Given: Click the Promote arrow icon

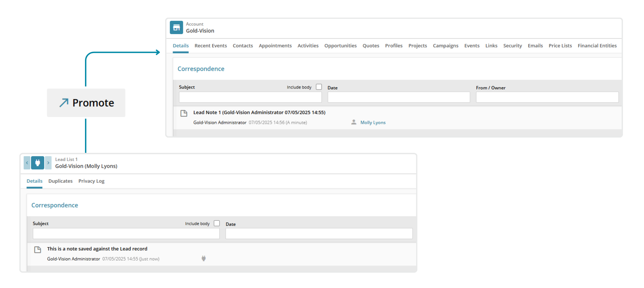Looking at the screenshot, I should (x=64, y=103).
